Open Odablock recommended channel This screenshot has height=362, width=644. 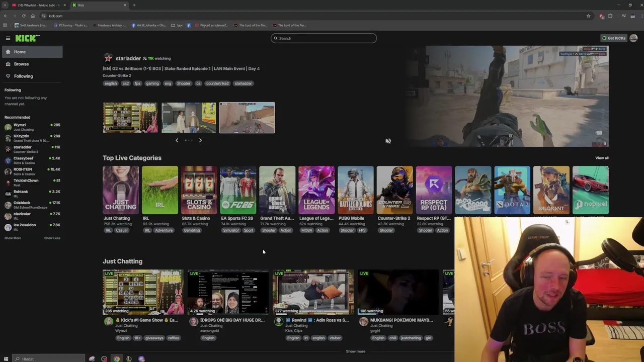[32, 205]
